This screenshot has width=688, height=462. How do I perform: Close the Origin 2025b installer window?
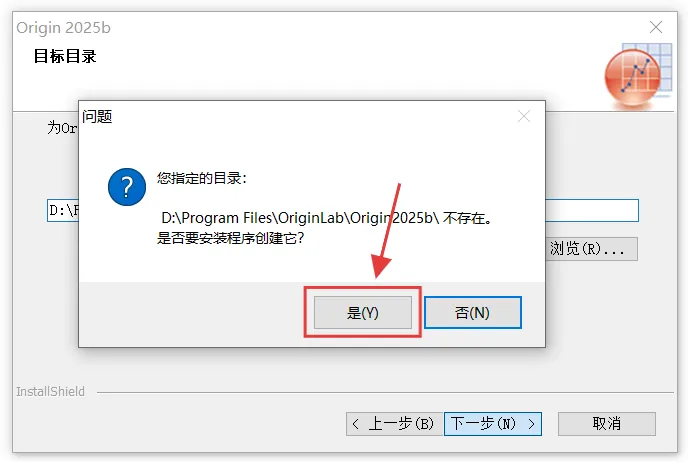[x=656, y=27]
